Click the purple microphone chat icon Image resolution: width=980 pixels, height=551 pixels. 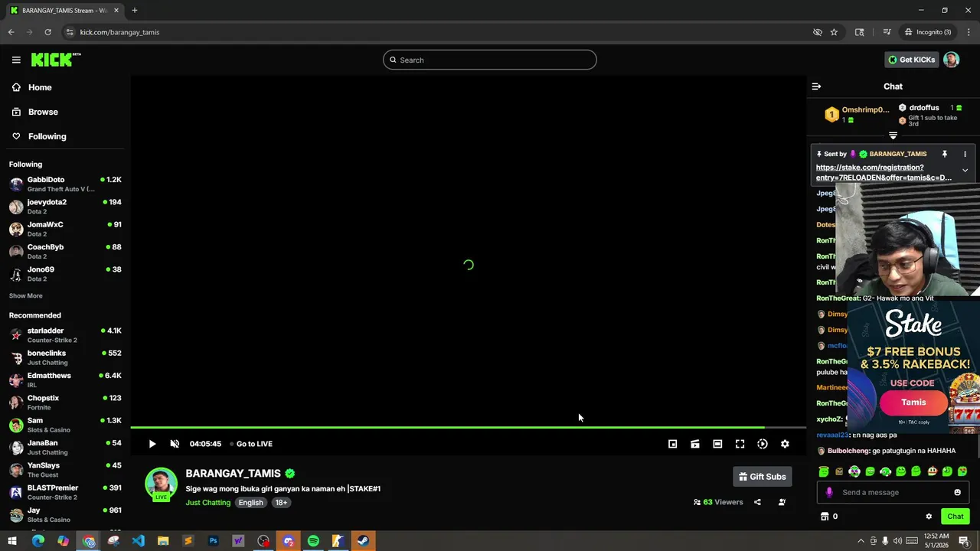(x=829, y=492)
